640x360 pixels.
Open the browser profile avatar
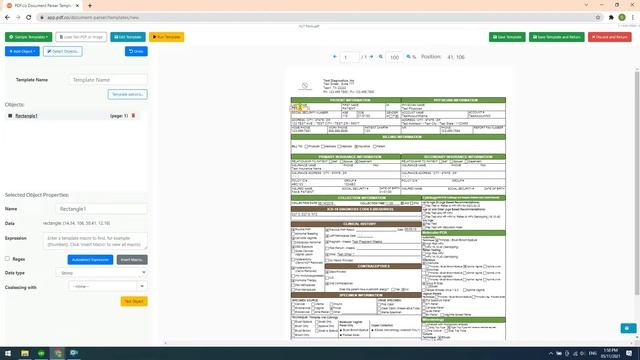622,18
